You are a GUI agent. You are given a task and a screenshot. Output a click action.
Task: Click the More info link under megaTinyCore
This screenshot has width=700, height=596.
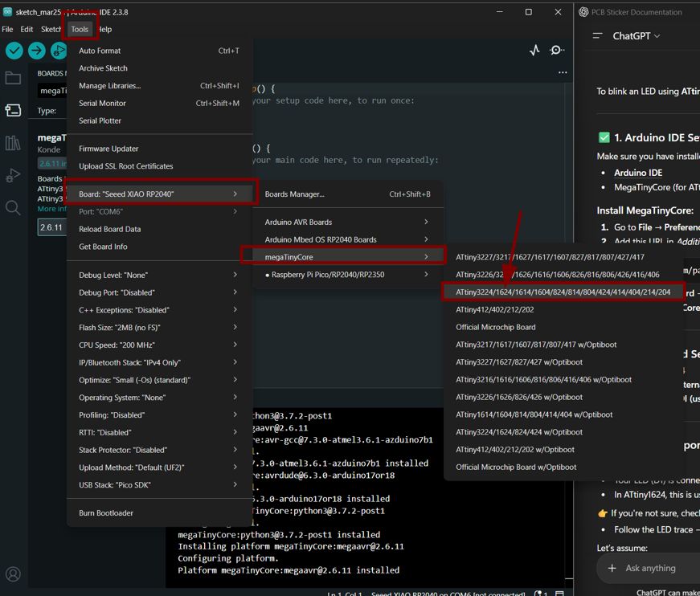(x=51, y=209)
